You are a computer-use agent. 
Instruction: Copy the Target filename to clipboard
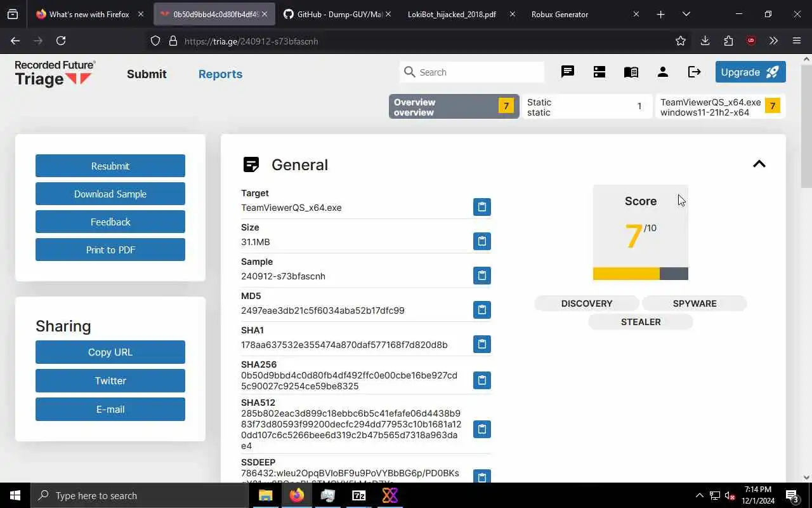(481, 207)
